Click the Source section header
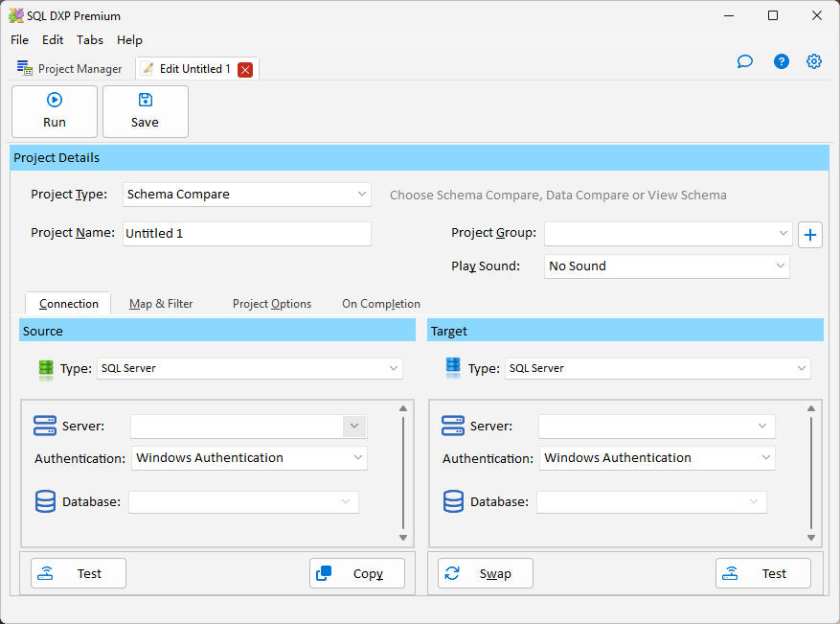 217,331
